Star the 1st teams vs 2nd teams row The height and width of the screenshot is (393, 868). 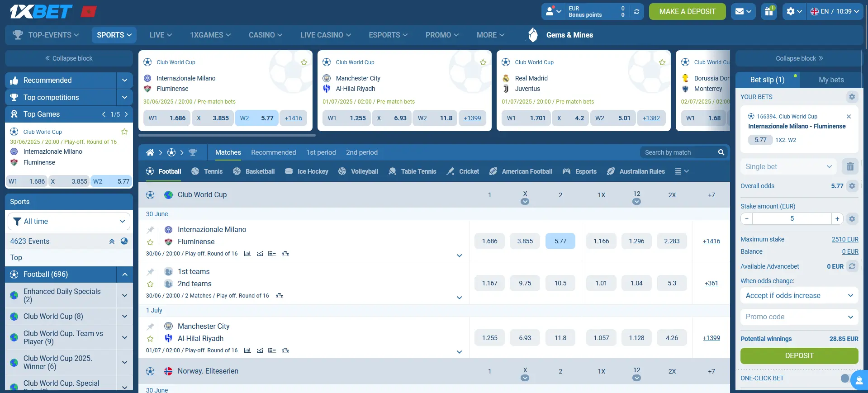[151, 284]
